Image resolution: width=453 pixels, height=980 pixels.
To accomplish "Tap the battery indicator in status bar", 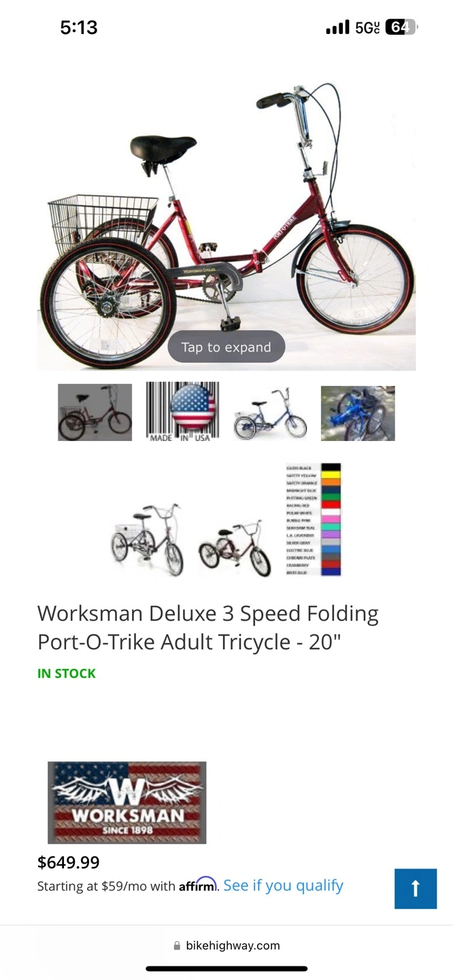I will 401,27.
